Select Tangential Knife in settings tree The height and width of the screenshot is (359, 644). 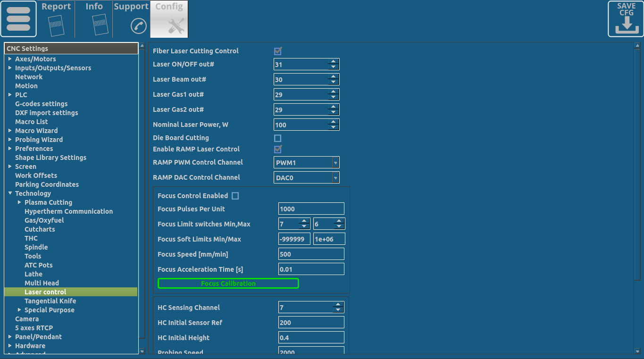pyautogui.click(x=50, y=301)
